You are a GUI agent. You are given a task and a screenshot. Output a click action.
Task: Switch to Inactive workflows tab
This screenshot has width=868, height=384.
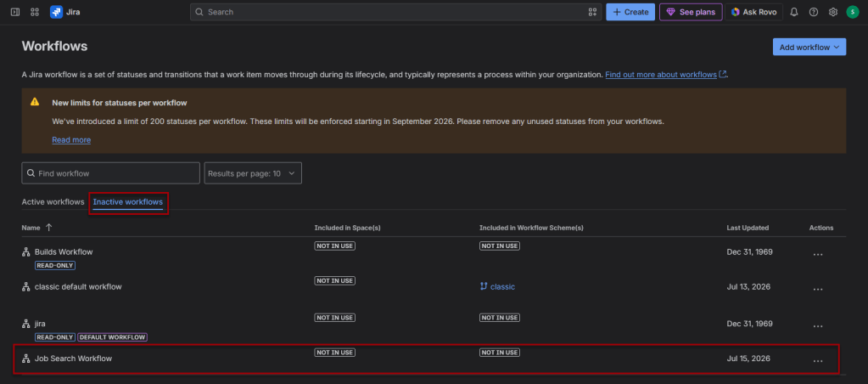pos(128,202)
